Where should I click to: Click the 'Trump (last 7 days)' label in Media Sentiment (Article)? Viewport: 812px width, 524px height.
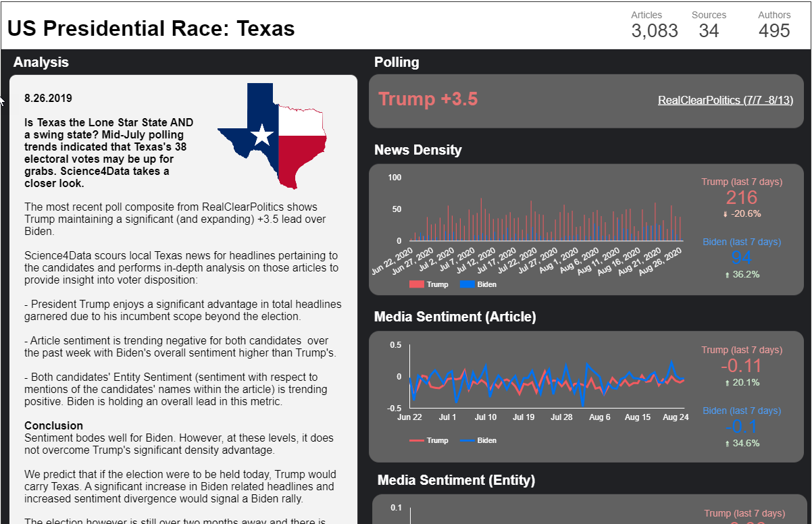point(742,350)
